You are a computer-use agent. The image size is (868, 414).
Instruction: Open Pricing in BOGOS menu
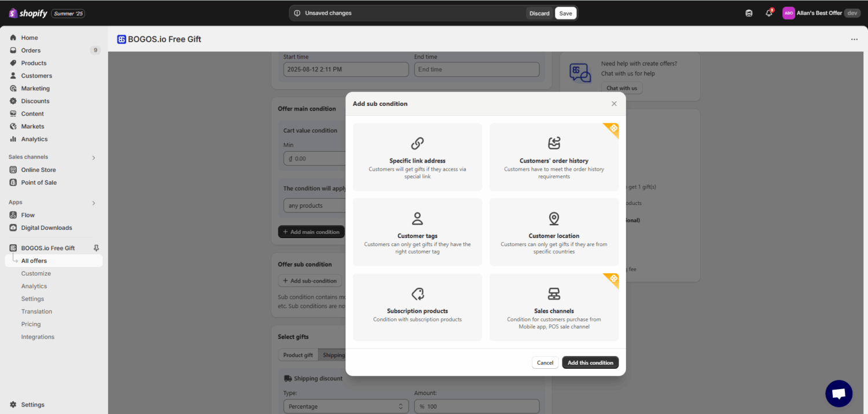click(x=31, y=324)
